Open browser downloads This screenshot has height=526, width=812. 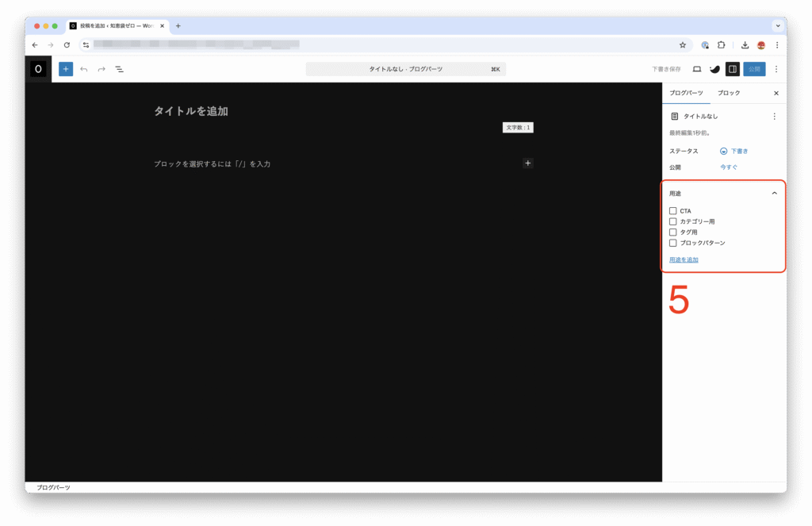click(x=745, y=45)
